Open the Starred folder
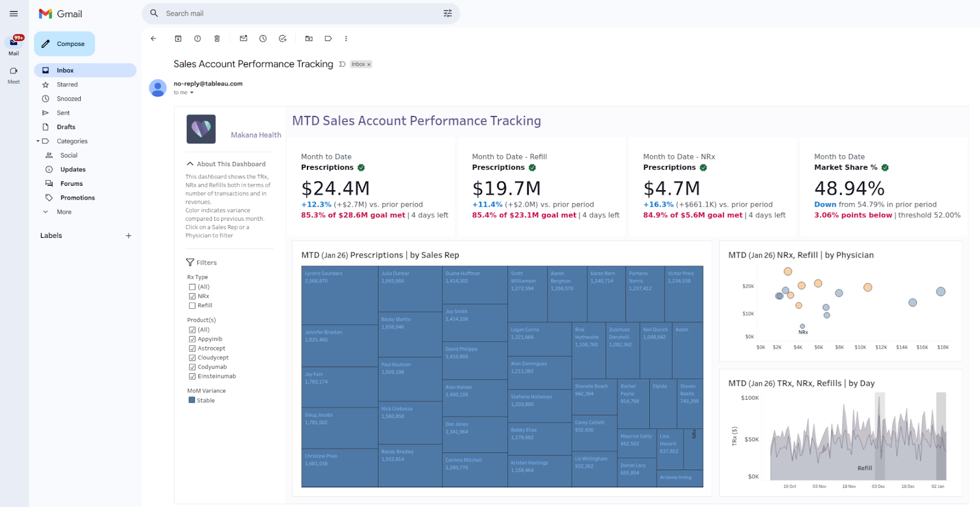 coord(67,85)
